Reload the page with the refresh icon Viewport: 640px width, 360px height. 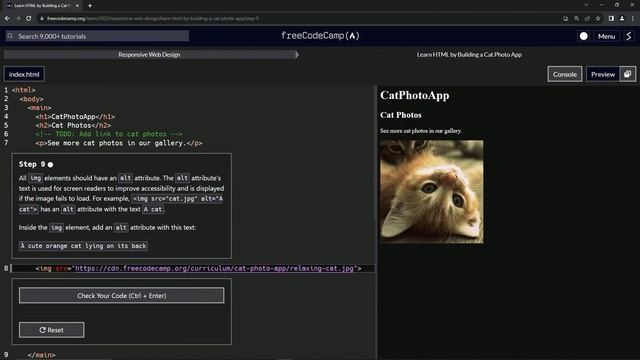tap(29, 18)
